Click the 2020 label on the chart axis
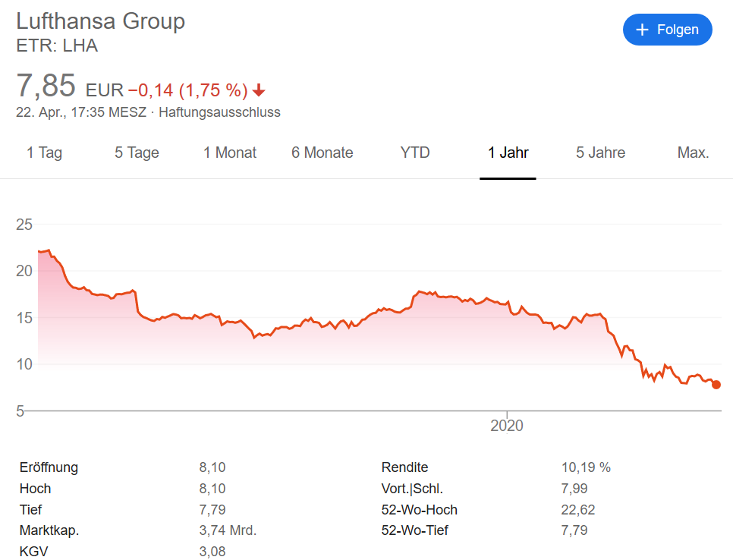733x560 pixels. pos(507,426)
